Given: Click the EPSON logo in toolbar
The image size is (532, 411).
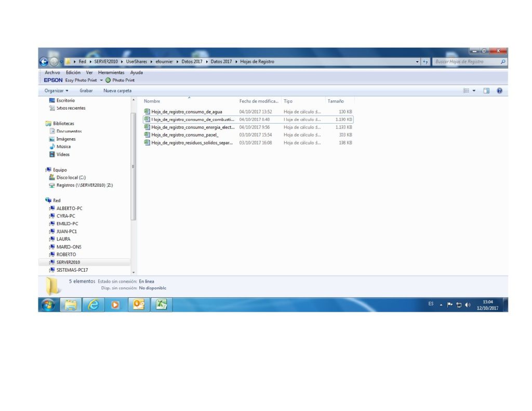Looking at the screenshot, I should [x=53, y=80].
